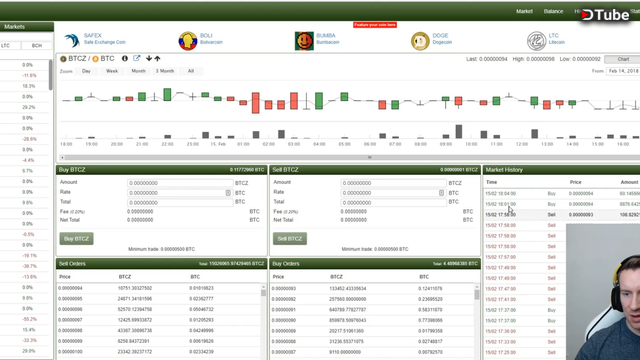Click the Buy BTCZ button
The image size is (640, 360).
click(76, 239)
